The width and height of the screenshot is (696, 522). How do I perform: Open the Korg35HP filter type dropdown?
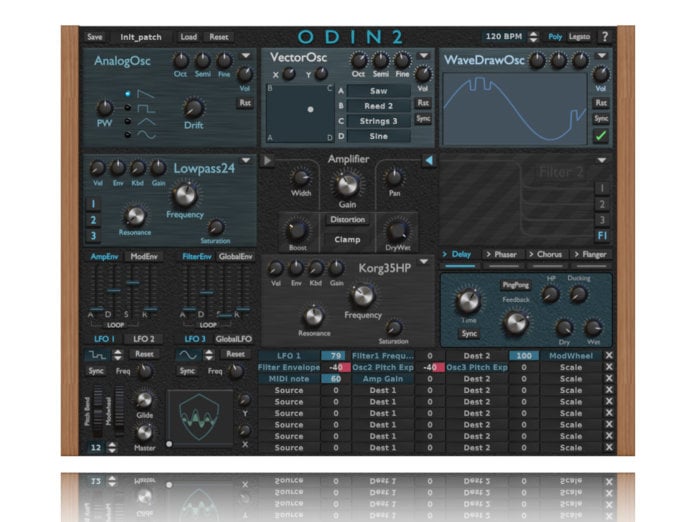424,263
